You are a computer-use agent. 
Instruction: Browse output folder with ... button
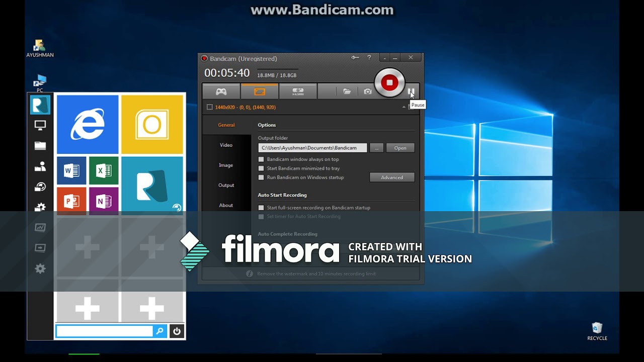click(376, 148)
